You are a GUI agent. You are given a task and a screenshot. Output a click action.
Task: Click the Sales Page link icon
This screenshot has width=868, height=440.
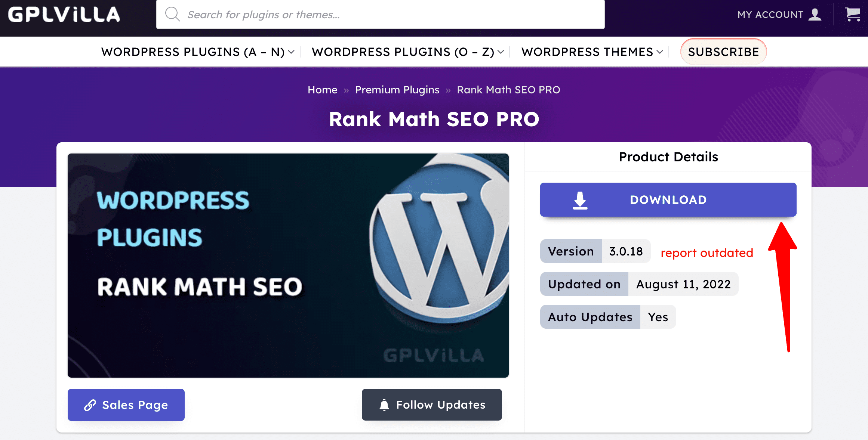click(x=90, y=405)
